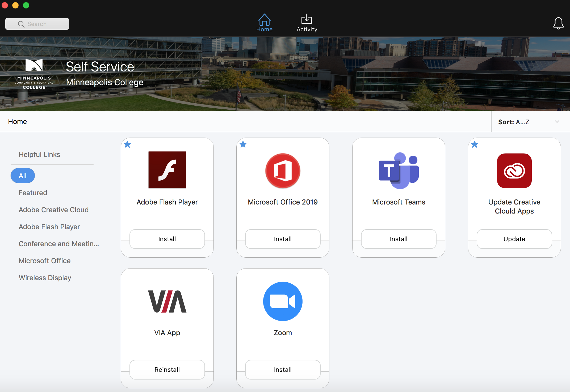The height and width of the screenshot is (392, 570).
Task: Select Adobe Flash Player in sidebar
Action: pos(49,227)
